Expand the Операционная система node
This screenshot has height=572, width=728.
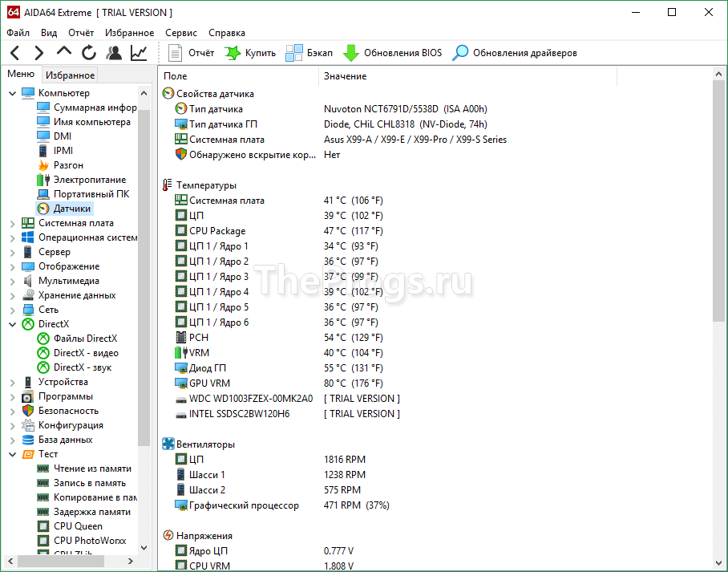[13, 238]
